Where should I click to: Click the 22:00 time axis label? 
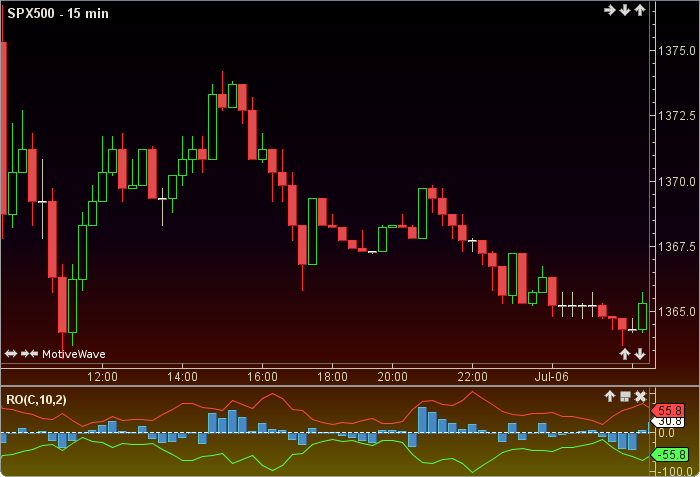472,377
